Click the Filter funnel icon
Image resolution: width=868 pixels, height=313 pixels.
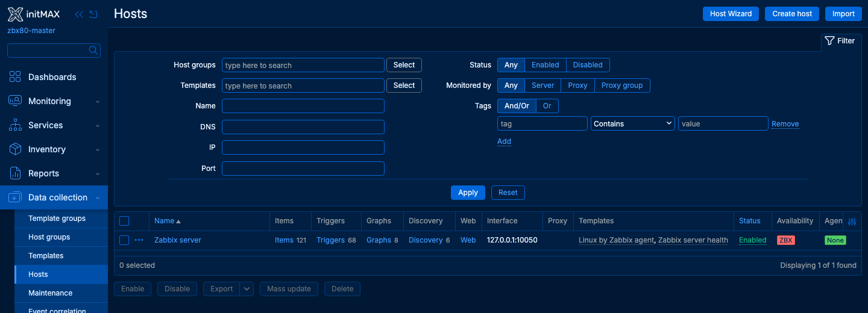pos(829,41)
